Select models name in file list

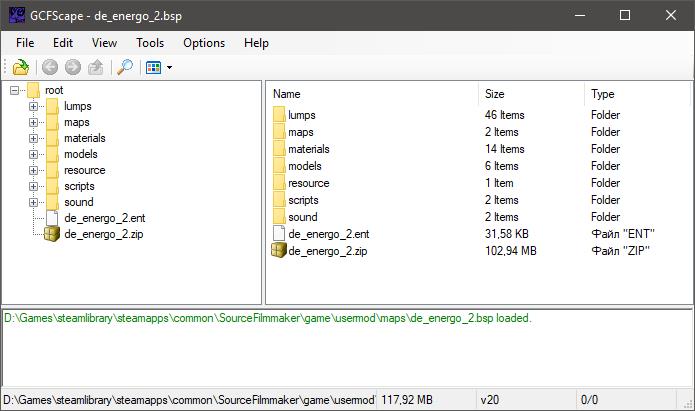click(305, 166)
